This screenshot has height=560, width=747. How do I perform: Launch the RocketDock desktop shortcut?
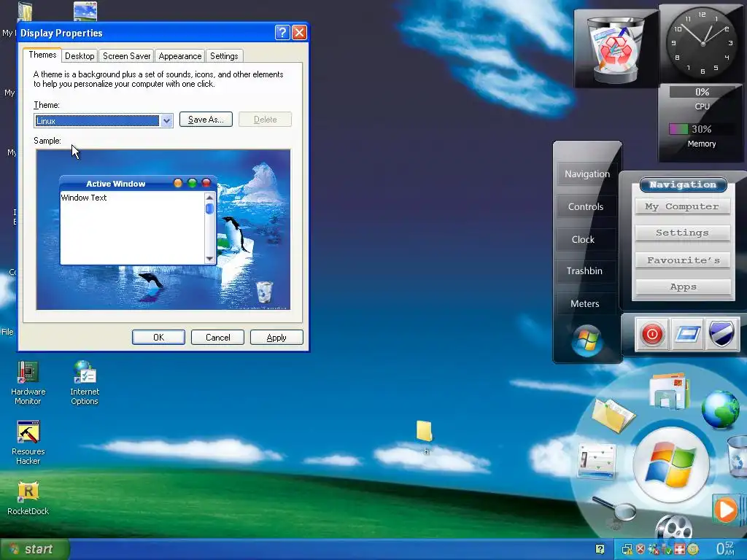tap(28, 498)
